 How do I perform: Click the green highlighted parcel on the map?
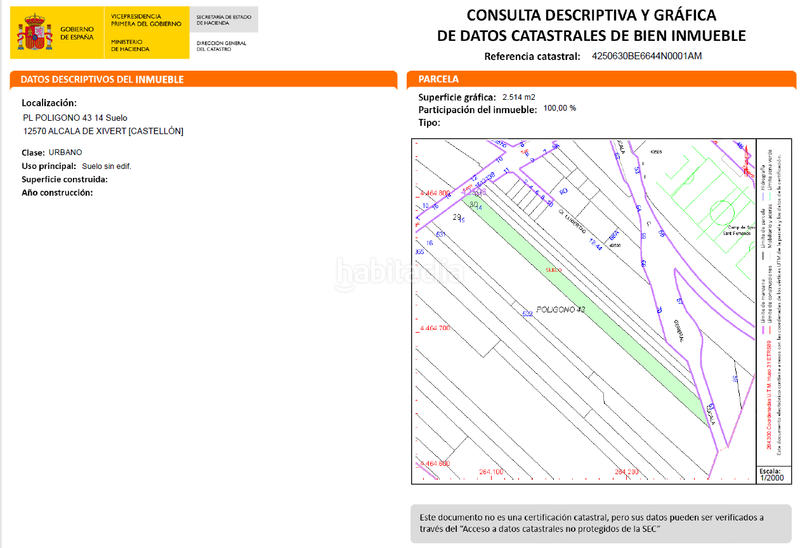[x=590, y=300]
